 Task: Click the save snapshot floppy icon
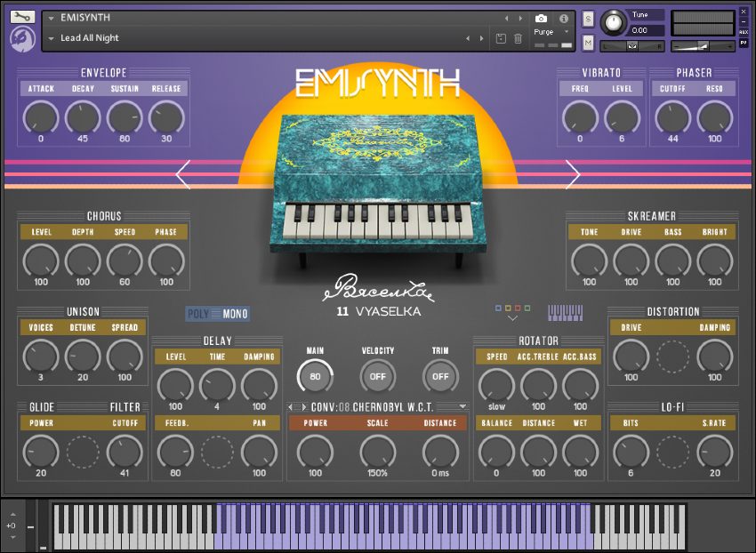[502, 40]
